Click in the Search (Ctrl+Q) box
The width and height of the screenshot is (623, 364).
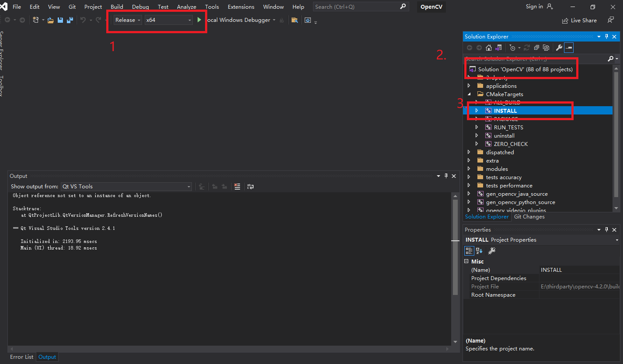tap(361, 7)
